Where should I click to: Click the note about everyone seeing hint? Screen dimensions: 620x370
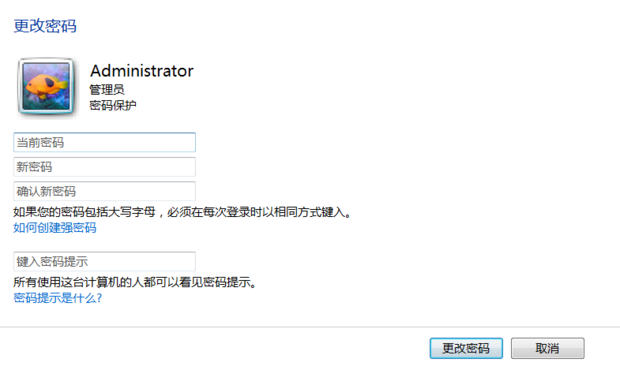tap(135, 282)
